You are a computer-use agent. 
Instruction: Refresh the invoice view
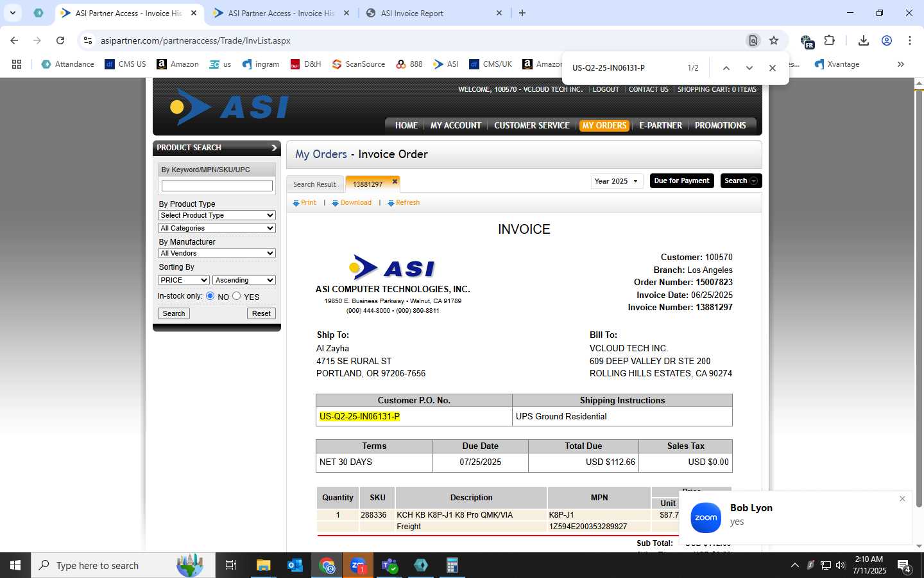(x=404, y=202)
